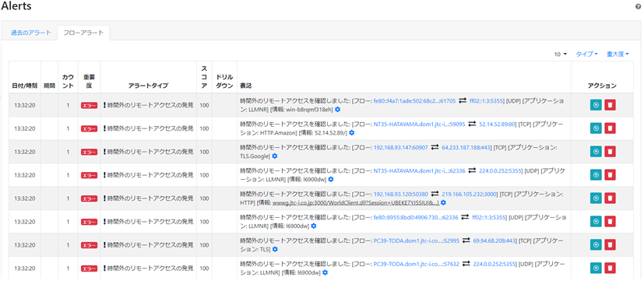Click teal clock icon for PC39-TODA 57632 alert
Screen dimensions: 644x298
coord(596,268)
